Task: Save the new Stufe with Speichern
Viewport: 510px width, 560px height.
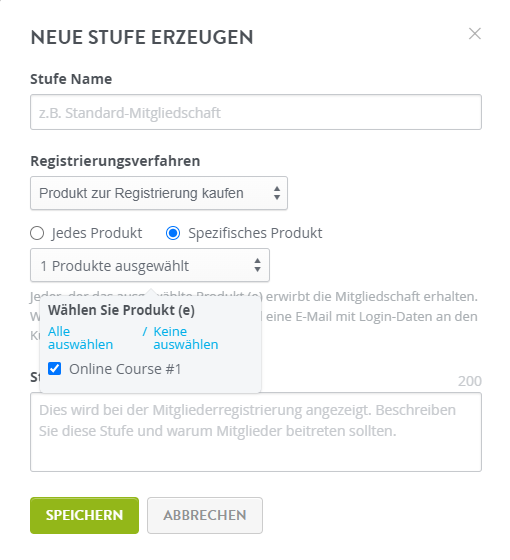Action: point(84,515)
